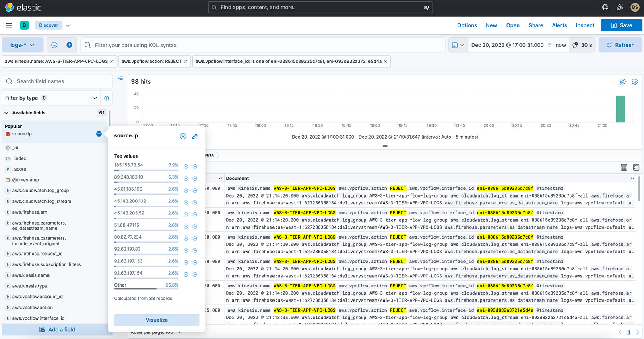Click the Discover breadcrumb badge

(48, 25)
